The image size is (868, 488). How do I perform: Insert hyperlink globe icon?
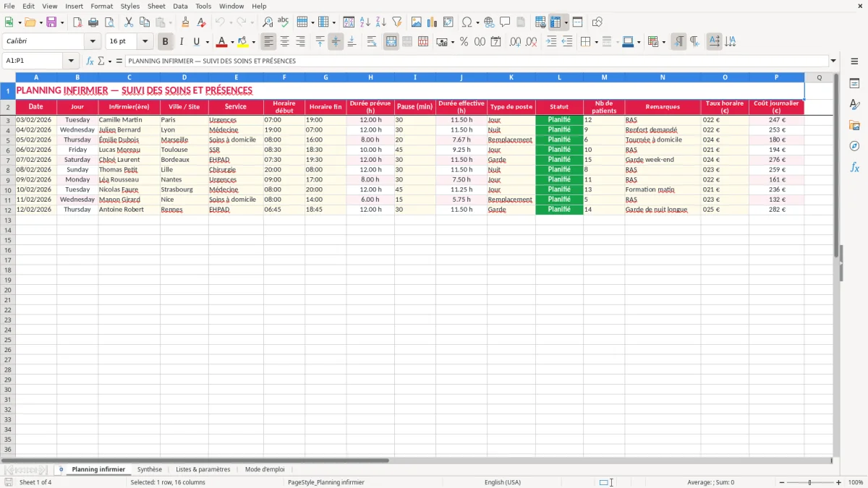click(489, 22)
